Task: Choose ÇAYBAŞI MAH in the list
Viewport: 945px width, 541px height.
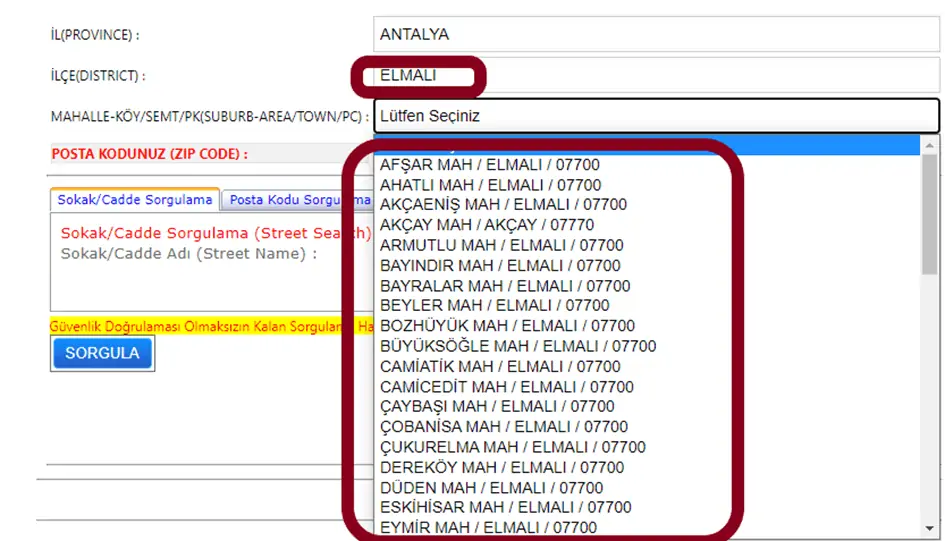Action: 497,407
